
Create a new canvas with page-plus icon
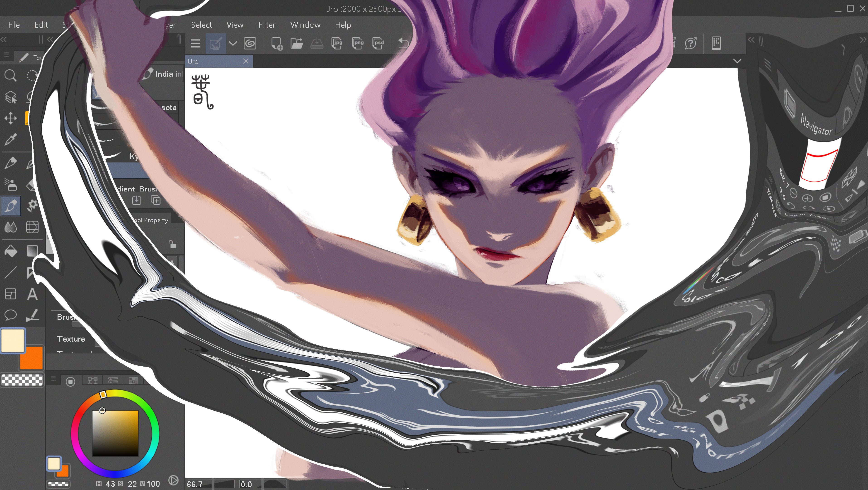click(277, 43)
